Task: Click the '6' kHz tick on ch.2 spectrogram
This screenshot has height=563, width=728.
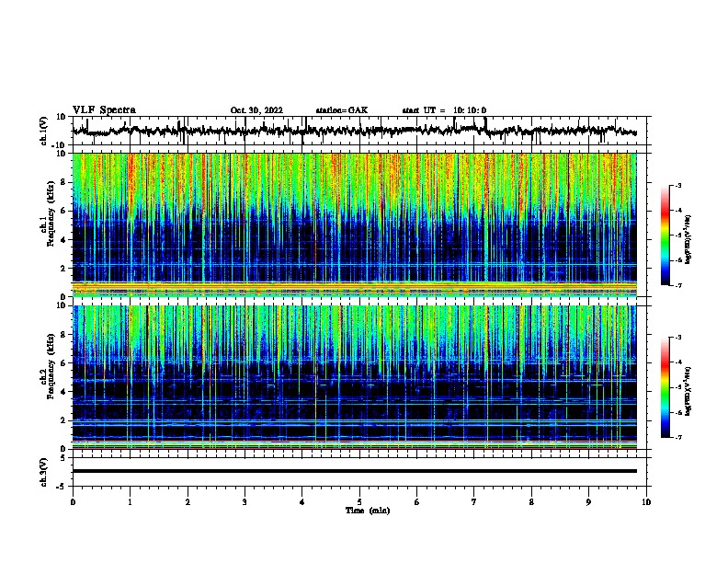Action: [x=63, y=363]
